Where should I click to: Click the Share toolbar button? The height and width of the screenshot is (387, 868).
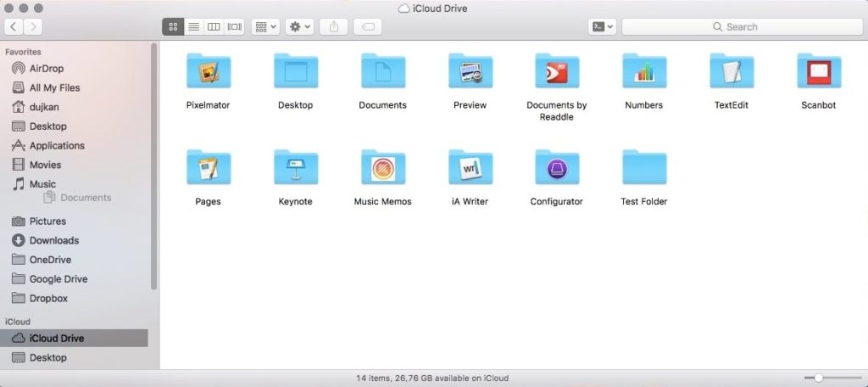(334, 26)
